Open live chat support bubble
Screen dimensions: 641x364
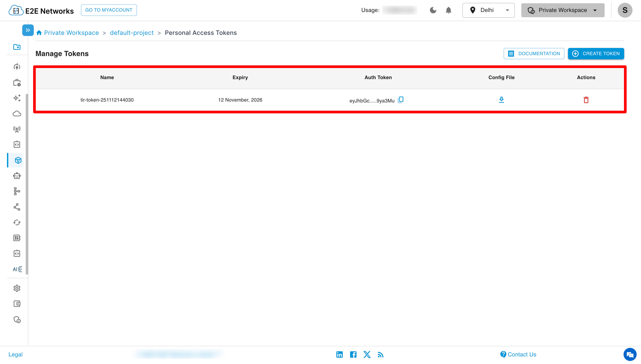[630, 354]
